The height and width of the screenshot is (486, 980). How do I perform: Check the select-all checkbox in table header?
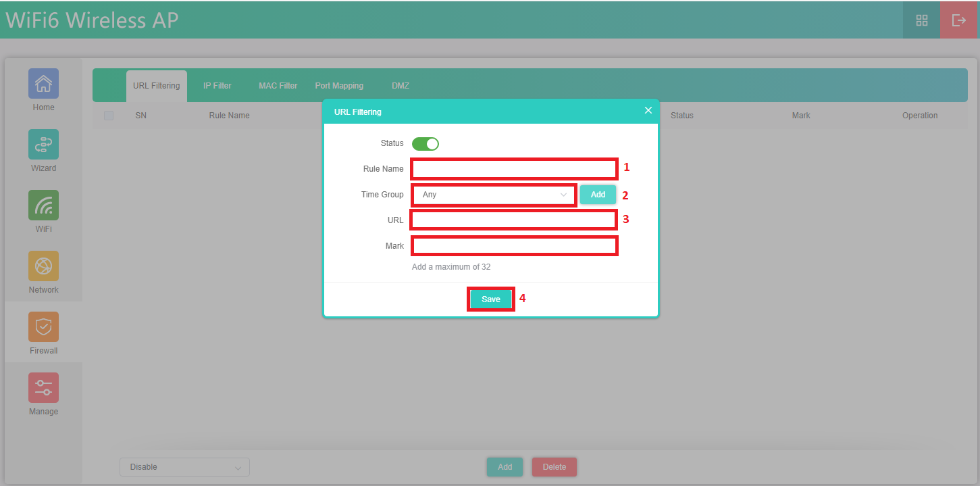(x=109, y=116)
